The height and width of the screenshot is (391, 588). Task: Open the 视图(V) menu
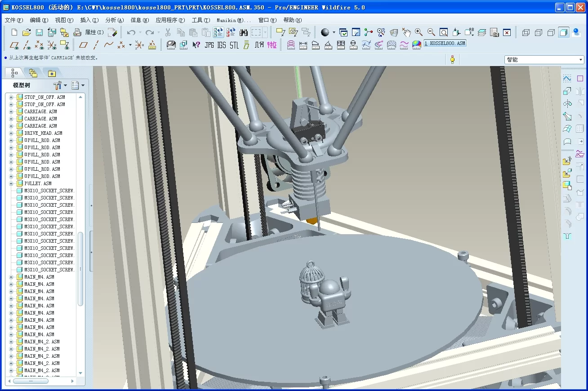click(x=64, y=20)
